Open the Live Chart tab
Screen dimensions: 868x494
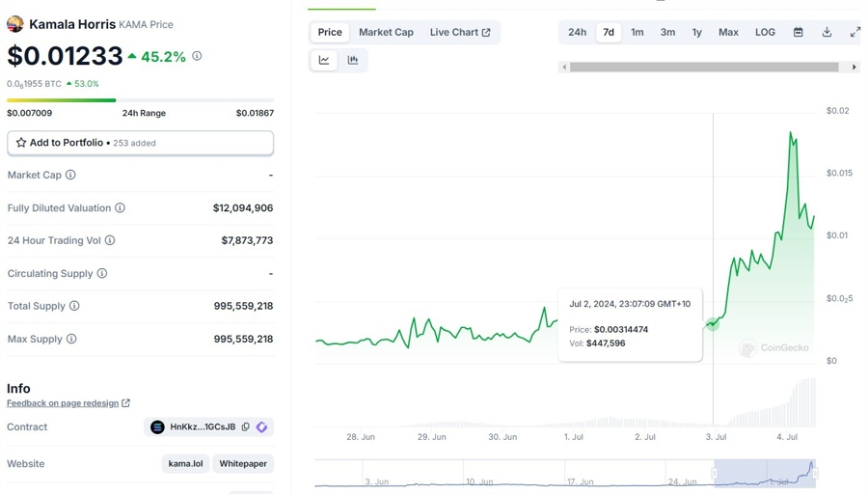point(459,32)
